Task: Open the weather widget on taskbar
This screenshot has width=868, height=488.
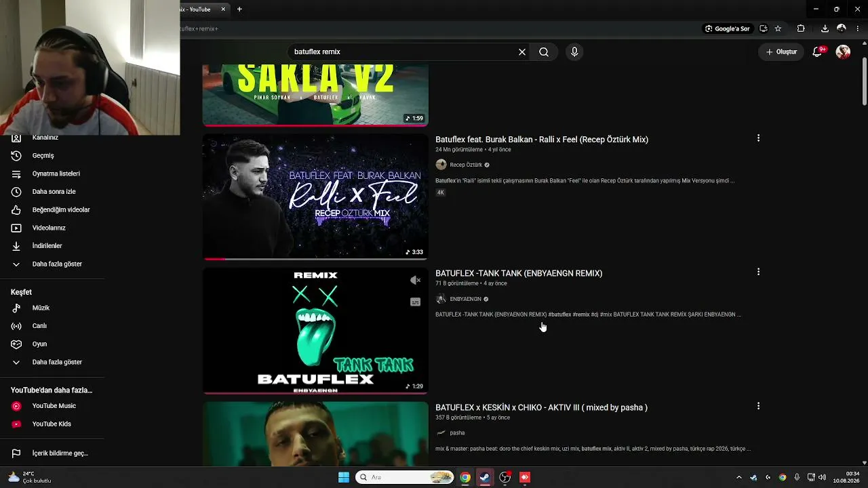Action: point(31,477)
